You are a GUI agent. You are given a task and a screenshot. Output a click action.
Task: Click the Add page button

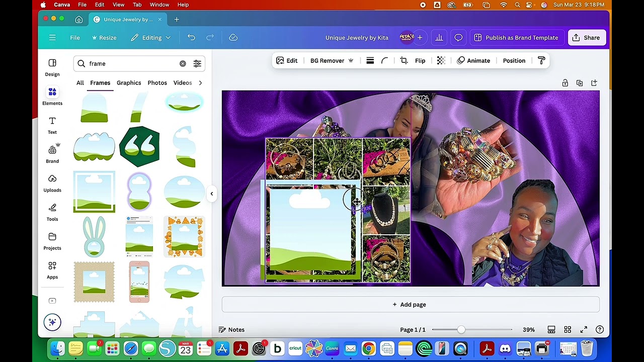click(x=411, y=305)
